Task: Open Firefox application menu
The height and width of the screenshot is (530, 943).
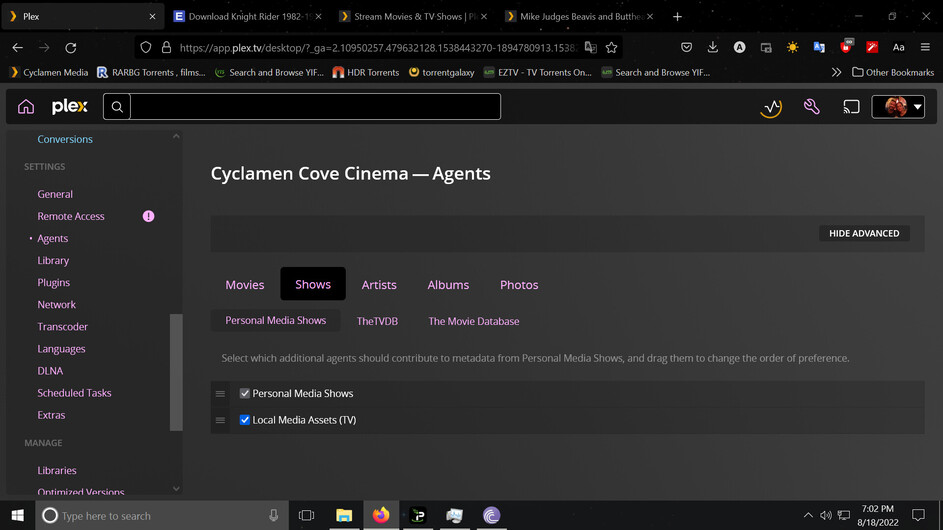Action: click(926, 48)
